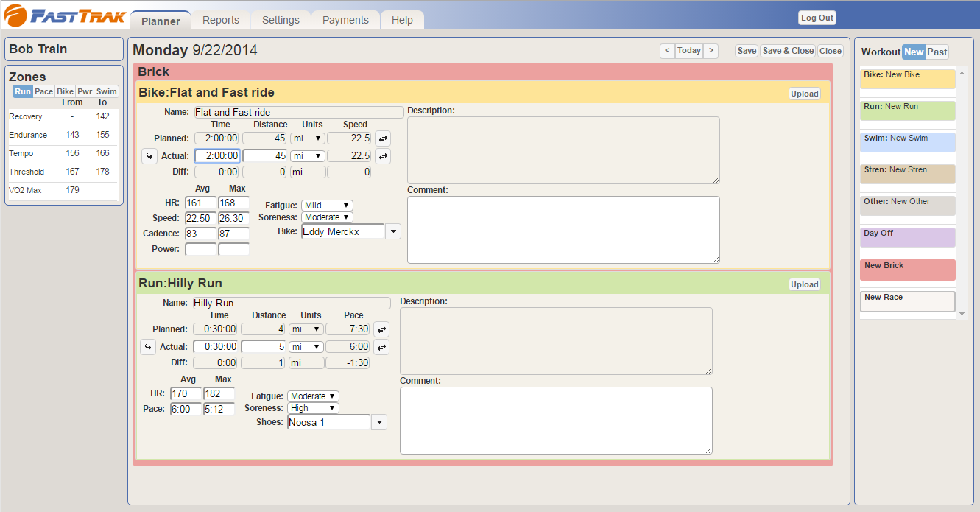The height and width of the screenshot is (512, 980).
Task: Click the Save & Close button
Action: tap(787, 51)
